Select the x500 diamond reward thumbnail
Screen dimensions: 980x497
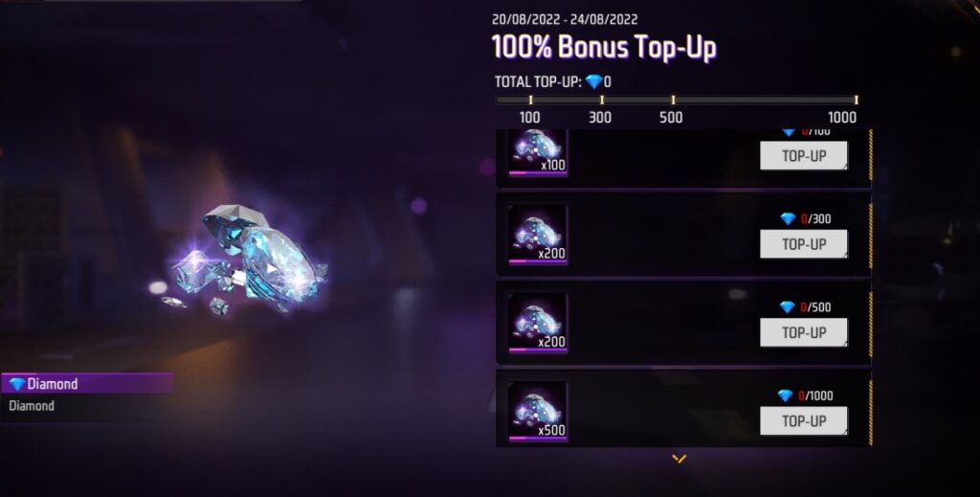click(x=538, y=411)
